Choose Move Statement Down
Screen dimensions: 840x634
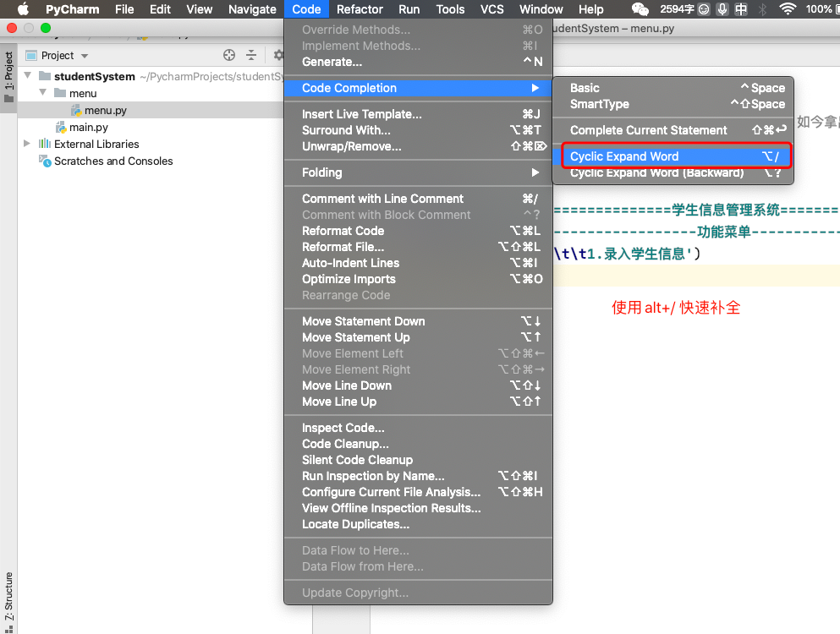[x=418, y=321]
